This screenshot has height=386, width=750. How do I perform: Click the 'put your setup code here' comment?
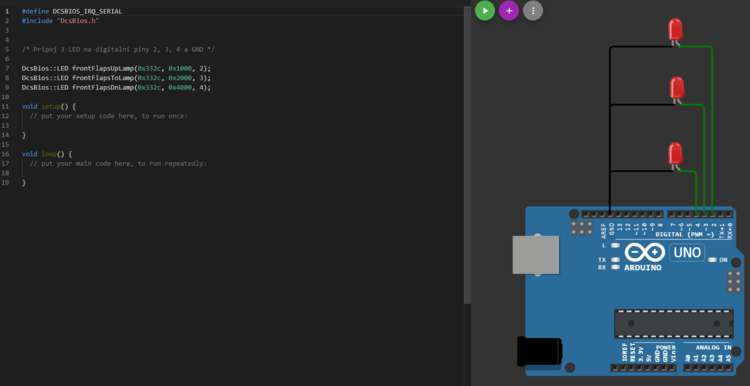click(109, 116)
